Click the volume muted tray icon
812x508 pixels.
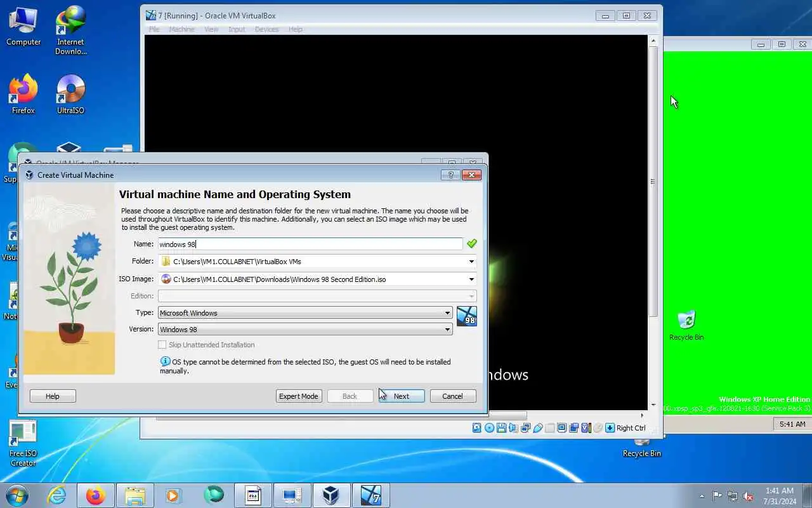(749, 496)
